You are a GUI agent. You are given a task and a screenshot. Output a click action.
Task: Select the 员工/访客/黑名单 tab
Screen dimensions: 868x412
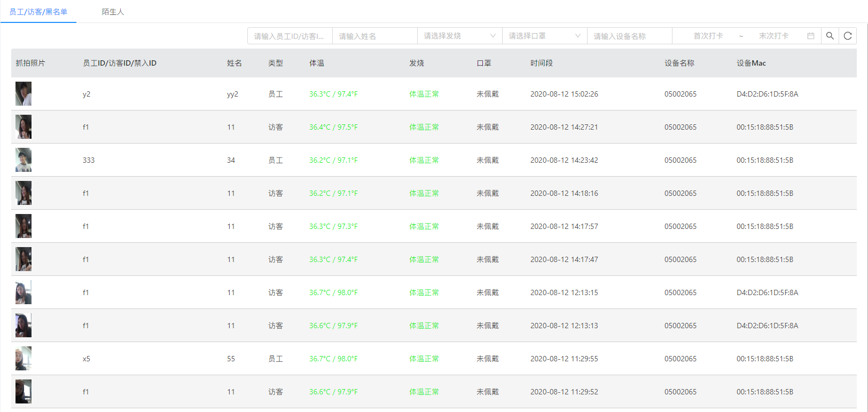pos(38,12)
